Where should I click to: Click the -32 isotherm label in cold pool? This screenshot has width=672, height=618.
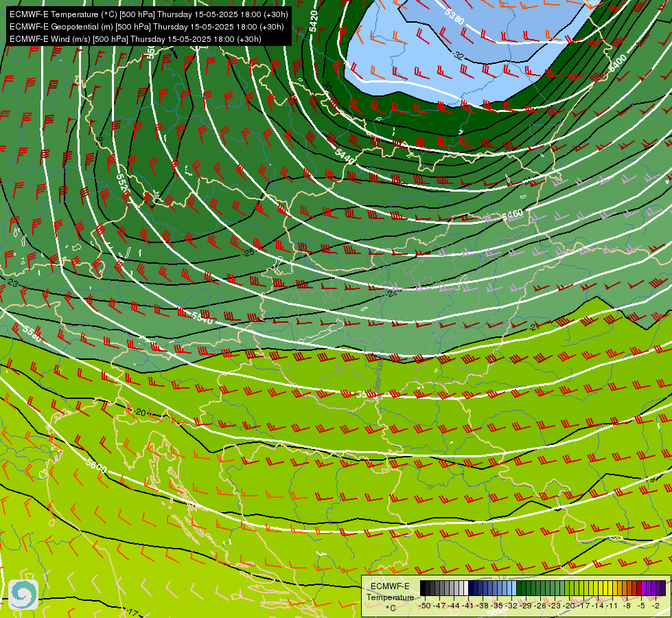(x=458, y=56)
